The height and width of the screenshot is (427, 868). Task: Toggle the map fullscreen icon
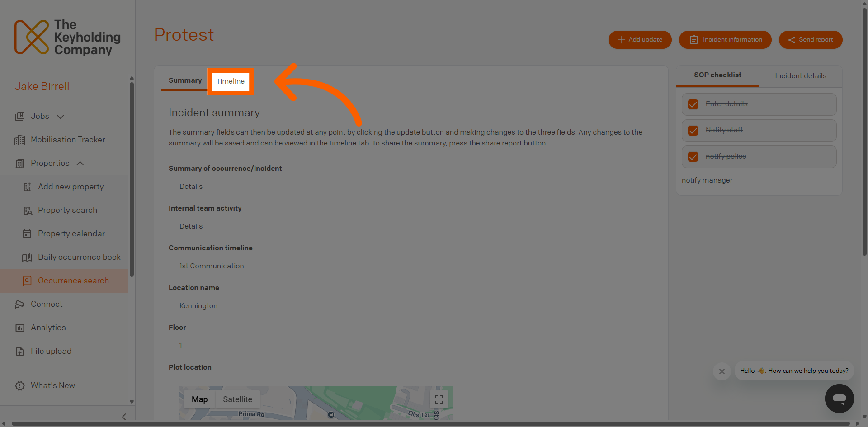pyautogui.click(x=439, y=399)
